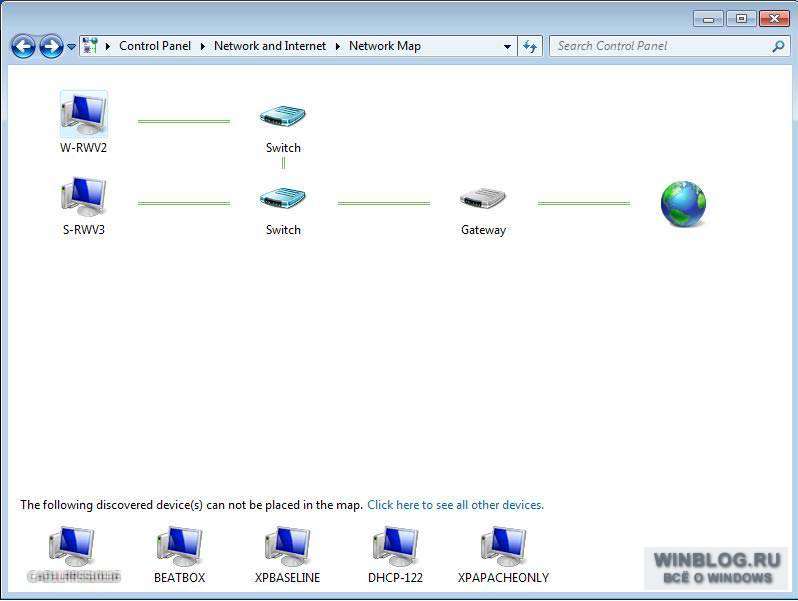Viewport: 798px width, 601px height.
Task: Refresh the Network Map view
Action: pyautogui.click(x=530, y=47)
